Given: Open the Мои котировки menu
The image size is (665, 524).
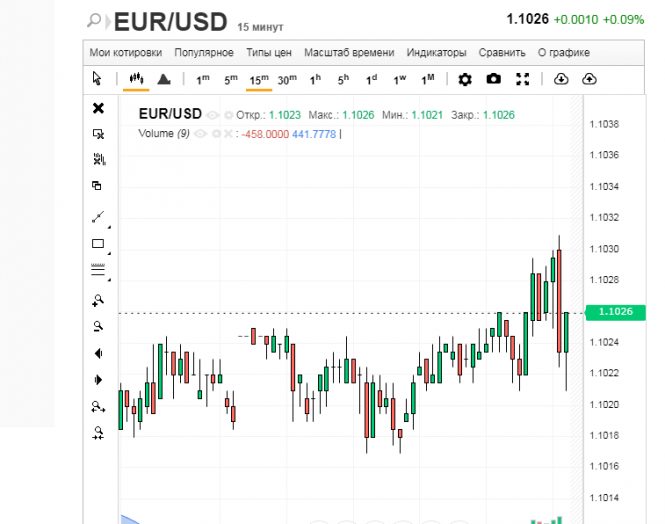Looking at the screenshot, I should click(x=126, y=53).
